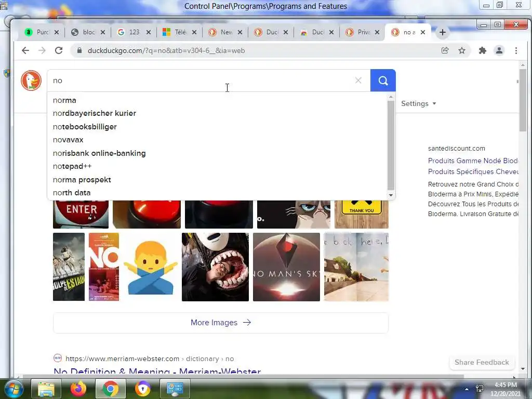Click the padlock site info icon
The image size is (532, 399).
point(79,50)
